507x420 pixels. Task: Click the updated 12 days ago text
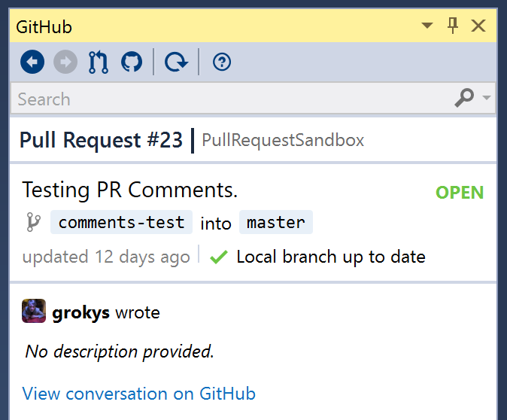pyautogui.click(x=106, y=257)
